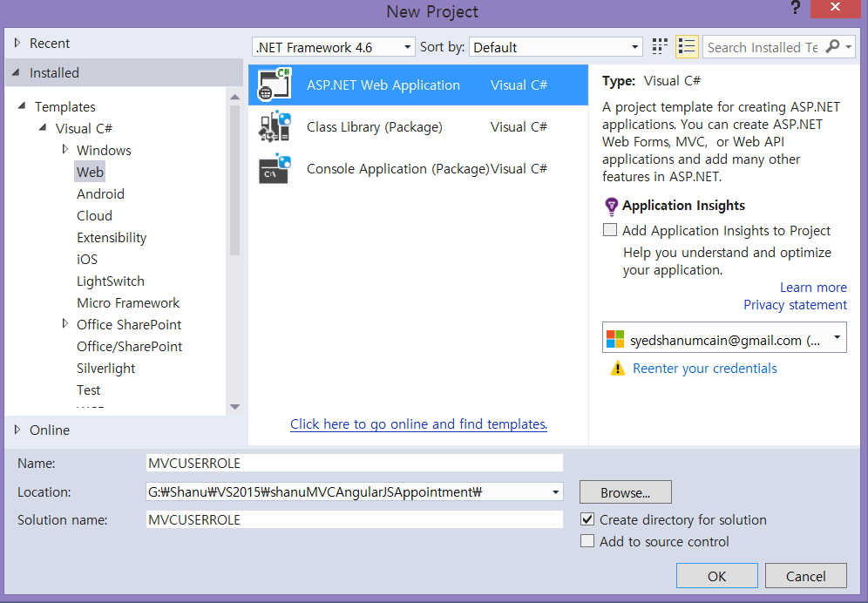Select the iOS template category
Viewport: 868px width, 603px height.
[87, 259]
